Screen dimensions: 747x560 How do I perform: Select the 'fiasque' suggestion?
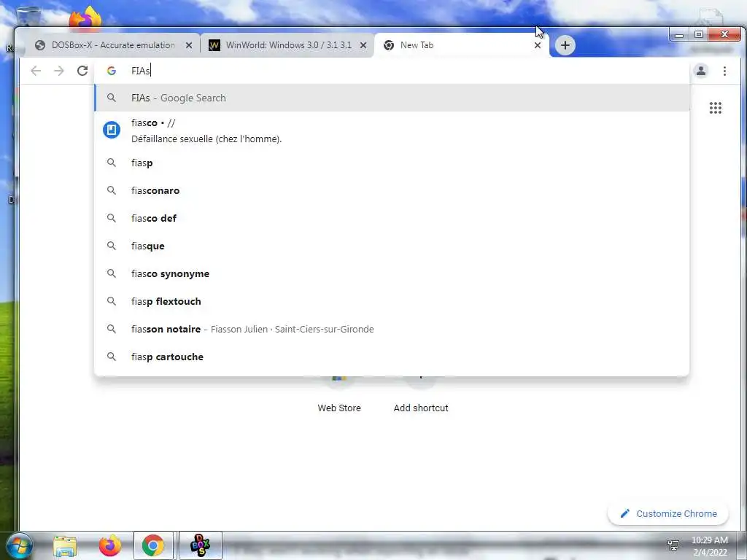tap(392, 246)
